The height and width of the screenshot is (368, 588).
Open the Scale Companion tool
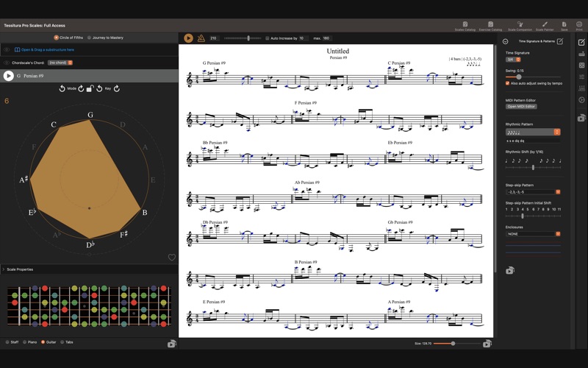(520, 26)
